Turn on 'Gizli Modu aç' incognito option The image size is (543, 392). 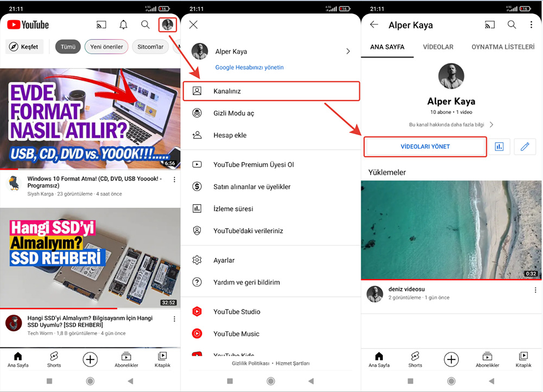233,113
